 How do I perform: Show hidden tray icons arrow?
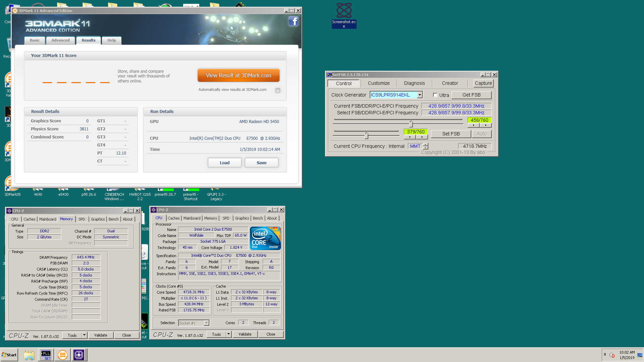coord(605,355)
